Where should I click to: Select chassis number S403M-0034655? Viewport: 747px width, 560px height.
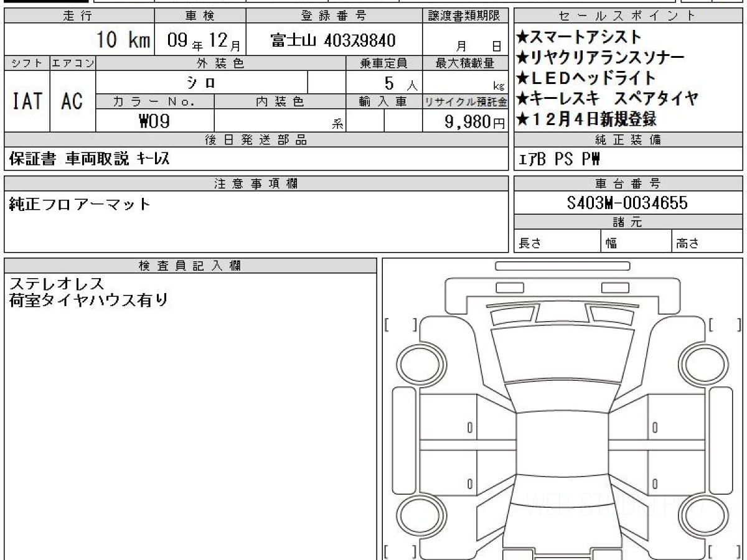(x=627, y=203)
